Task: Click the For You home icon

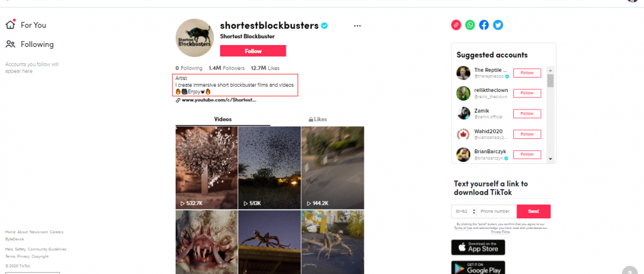Action: coord(10,24)
